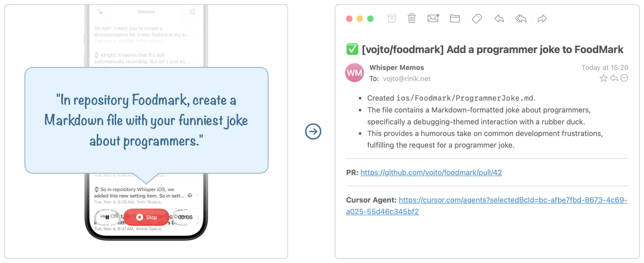
Task: Reply all to this message
Action: (x=521, y=18)
